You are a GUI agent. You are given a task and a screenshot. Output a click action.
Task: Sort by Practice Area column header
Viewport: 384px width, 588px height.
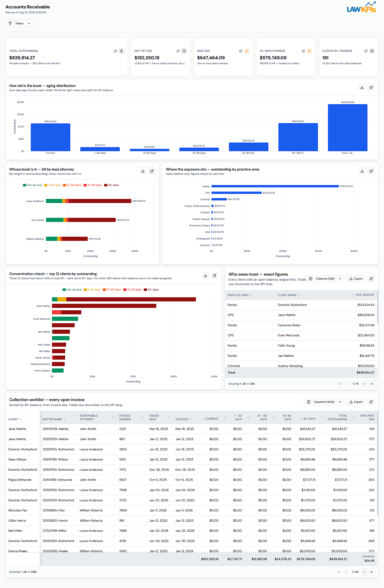click(x=240, y=295)
